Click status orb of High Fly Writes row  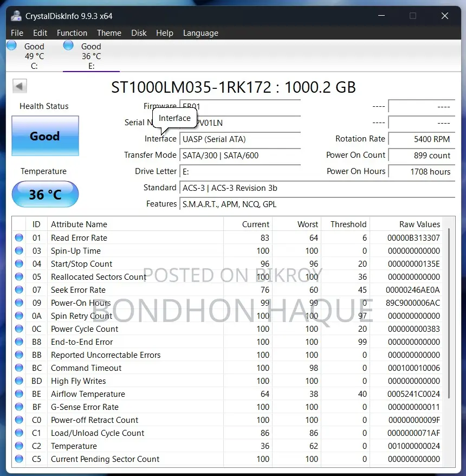[19, 381]
